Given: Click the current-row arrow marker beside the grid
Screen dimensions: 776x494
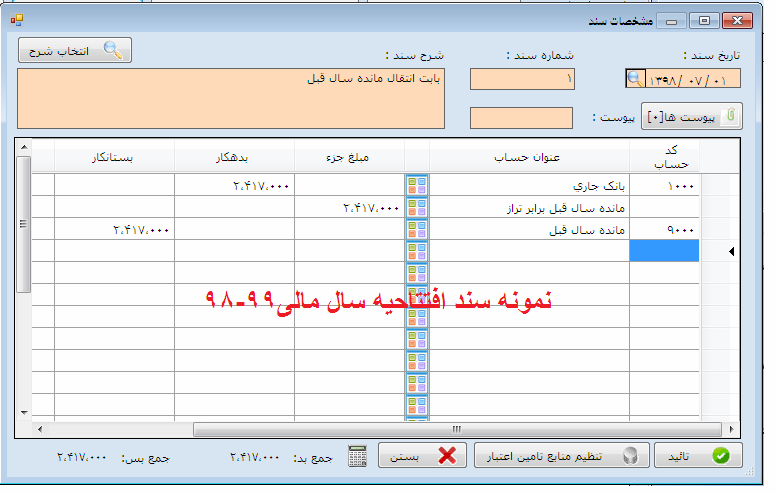Looking at the screenshot, I should click(x=730, y=252).
